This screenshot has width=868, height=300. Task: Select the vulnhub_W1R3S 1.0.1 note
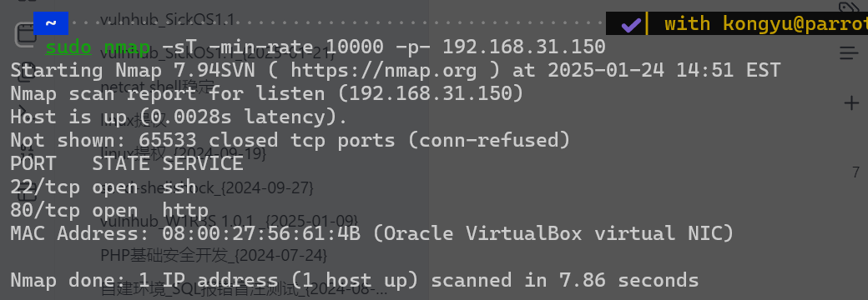(x=230, y=222)
